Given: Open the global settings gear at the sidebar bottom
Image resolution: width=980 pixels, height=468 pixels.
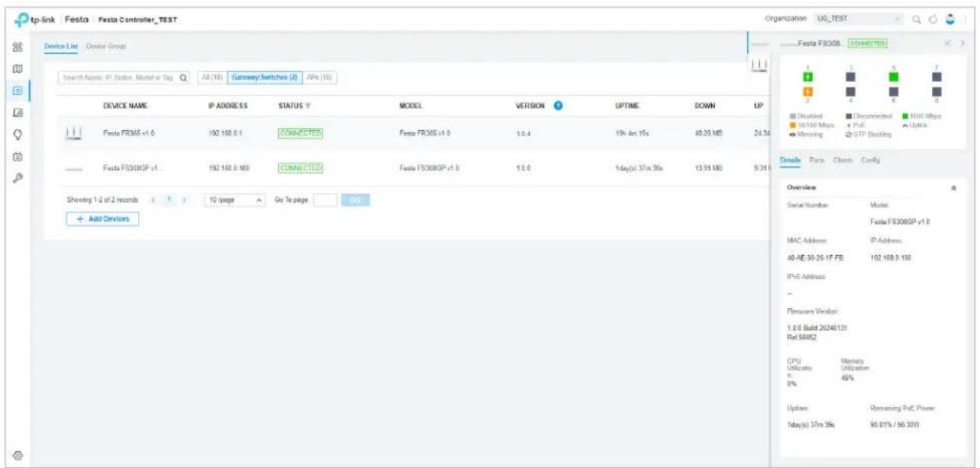Looking at the screenshot, I should point(17,454).
